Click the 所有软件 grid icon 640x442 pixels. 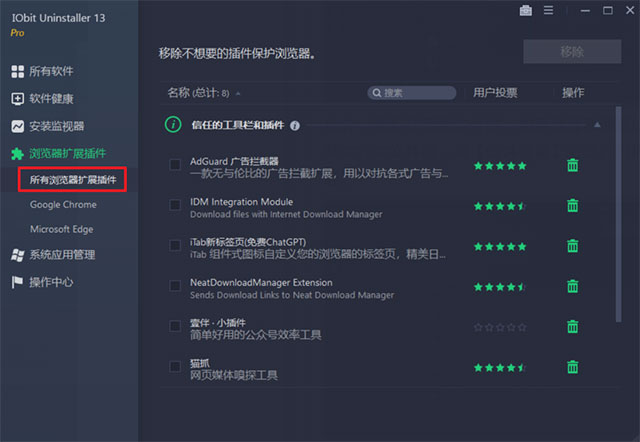tap(18, 71)
